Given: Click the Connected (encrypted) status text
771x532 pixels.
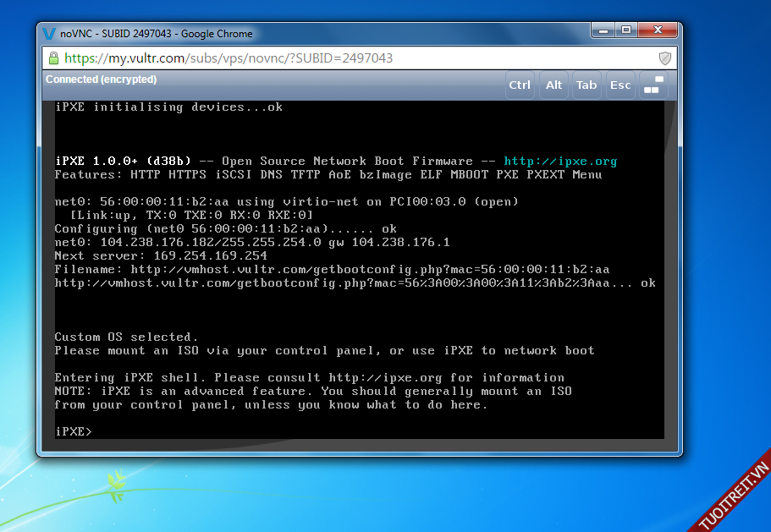Looking at the screenshot, I should tap(101, 80).
